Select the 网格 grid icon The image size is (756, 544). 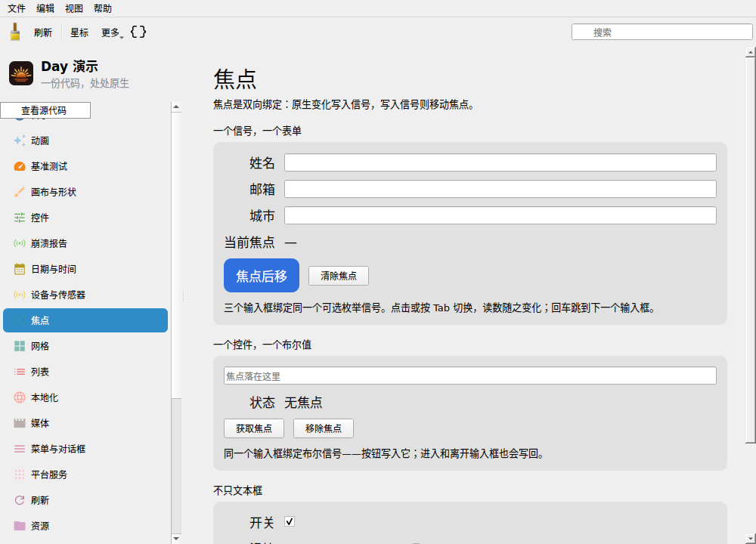(20, 346)
